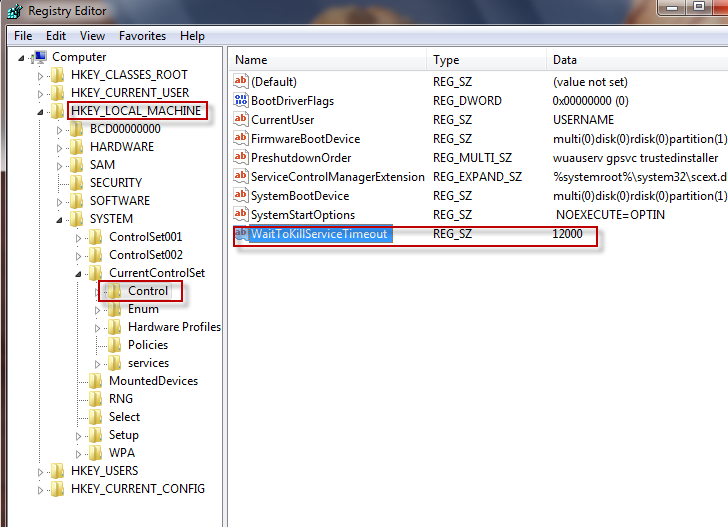
Task: Click REG_MULTI_SZ type cell
Action: click(472, 158)
